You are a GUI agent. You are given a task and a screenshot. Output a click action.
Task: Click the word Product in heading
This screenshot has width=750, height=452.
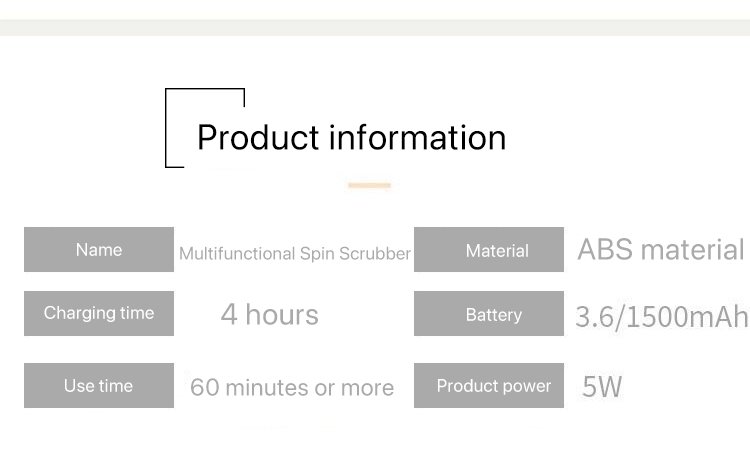(x=257, y=137)
